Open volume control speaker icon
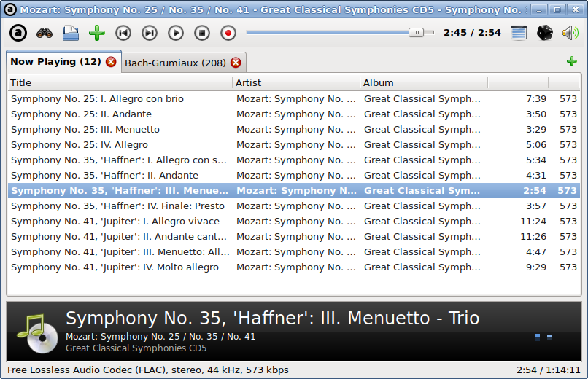Image resolution: width=588 pixels, height=379 pixels. coord(570,33)
